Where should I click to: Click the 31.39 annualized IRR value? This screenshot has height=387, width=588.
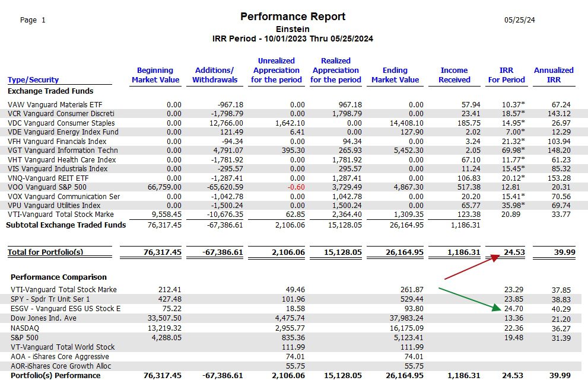pyautogui.click(x=561, y=338)
